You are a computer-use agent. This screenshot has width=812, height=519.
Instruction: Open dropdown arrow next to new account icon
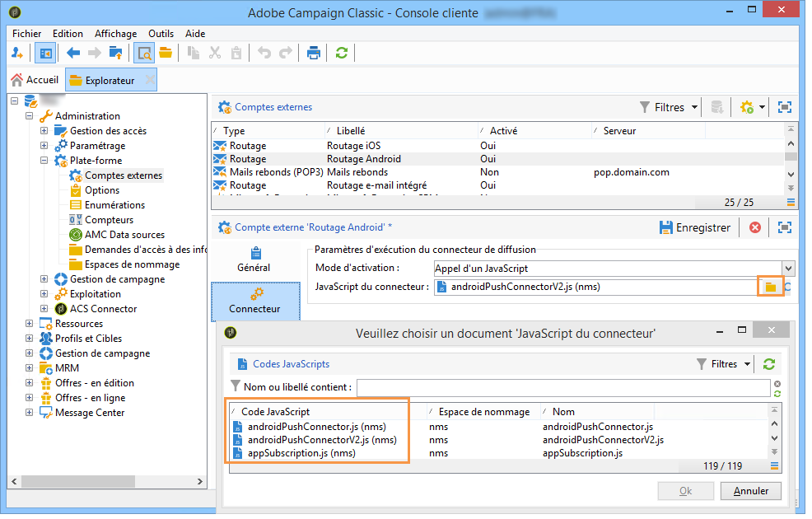[762, 107]
